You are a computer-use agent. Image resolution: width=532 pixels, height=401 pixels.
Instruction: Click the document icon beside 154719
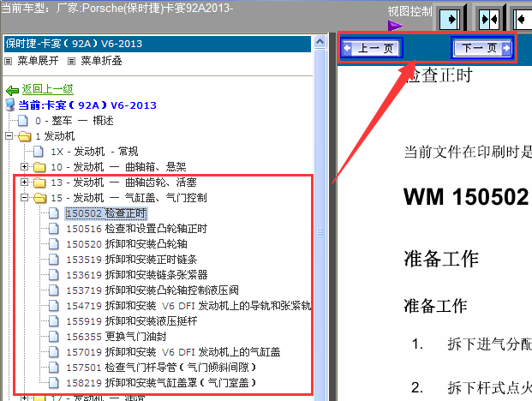coord(54,306)
